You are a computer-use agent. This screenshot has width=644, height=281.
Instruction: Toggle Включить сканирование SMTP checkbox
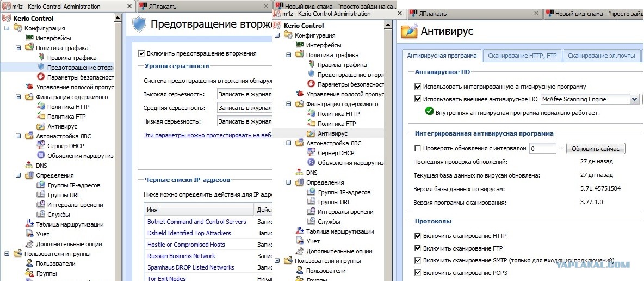pyautogui.click(x=418, y=260)
